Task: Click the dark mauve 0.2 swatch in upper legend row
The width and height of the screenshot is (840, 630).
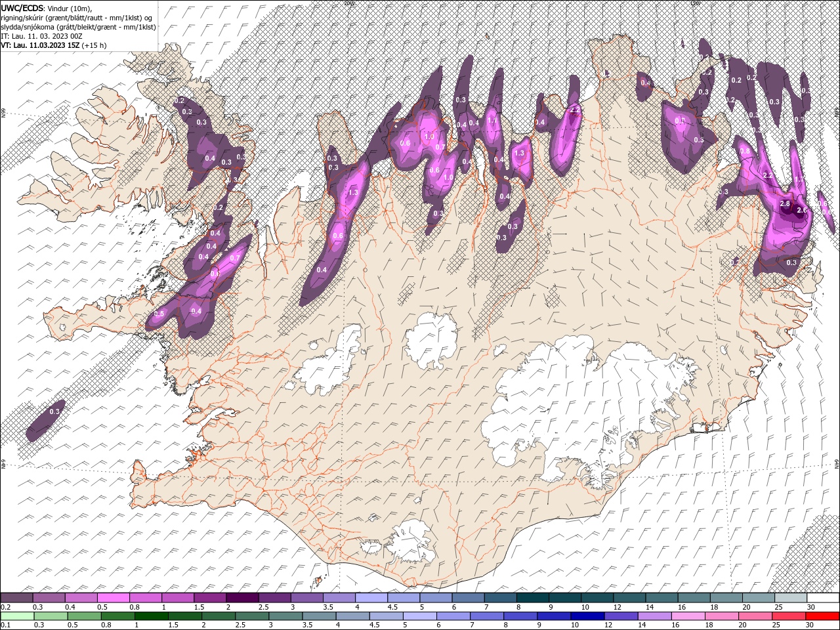Action: tap(16, 597)
